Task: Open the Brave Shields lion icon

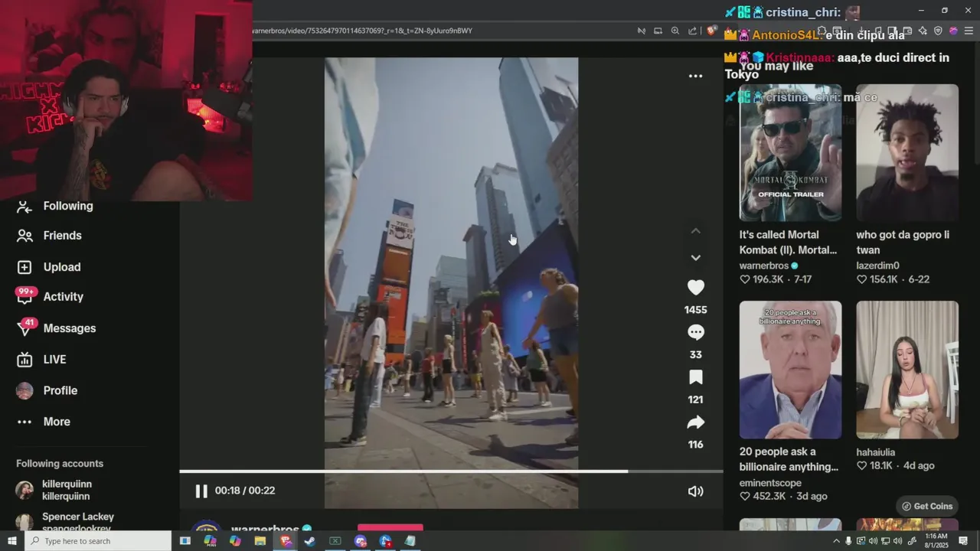Action: coord(711,31)
